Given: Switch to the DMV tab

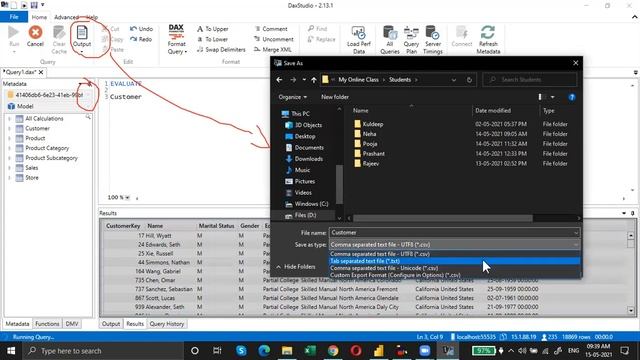Looking at the screenshot, I should 72,324.
